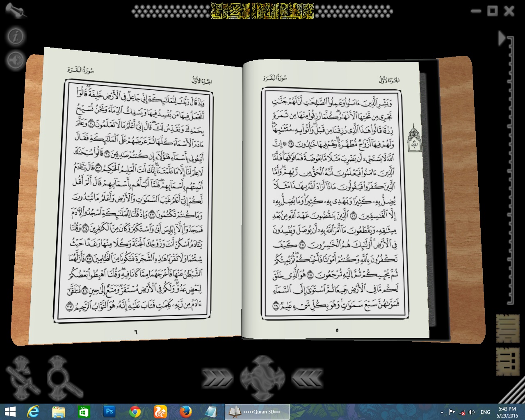Maximize the Quran 3D window
Screen dimensions: 525x420
(x=492, y=11)
